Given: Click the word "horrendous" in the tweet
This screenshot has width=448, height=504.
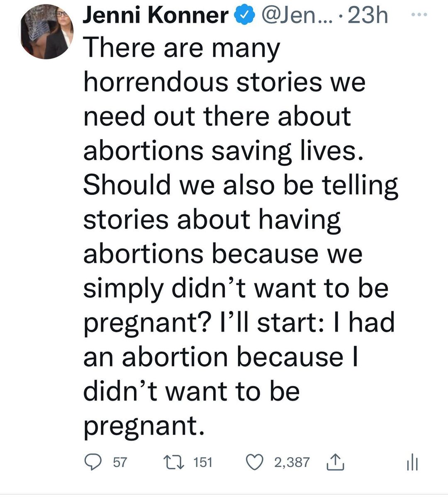Looking at the screenshot, I should [x=156, y=82].
